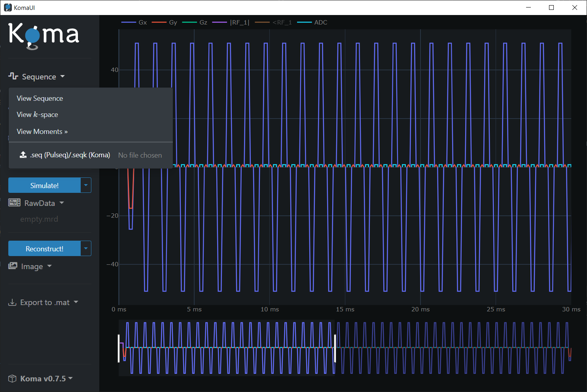Show the hidden <RF_1 legend trace

274,23
